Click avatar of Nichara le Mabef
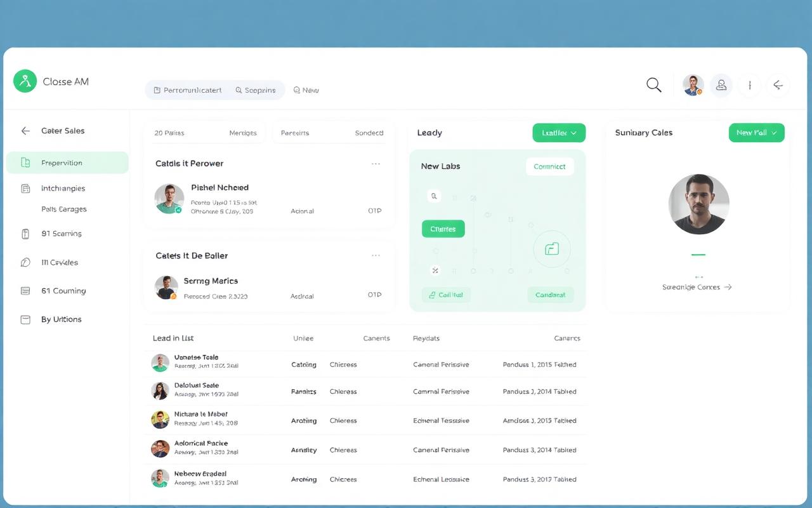The width and height of the screenshot is (812, 508). click(x=160, y=419)
